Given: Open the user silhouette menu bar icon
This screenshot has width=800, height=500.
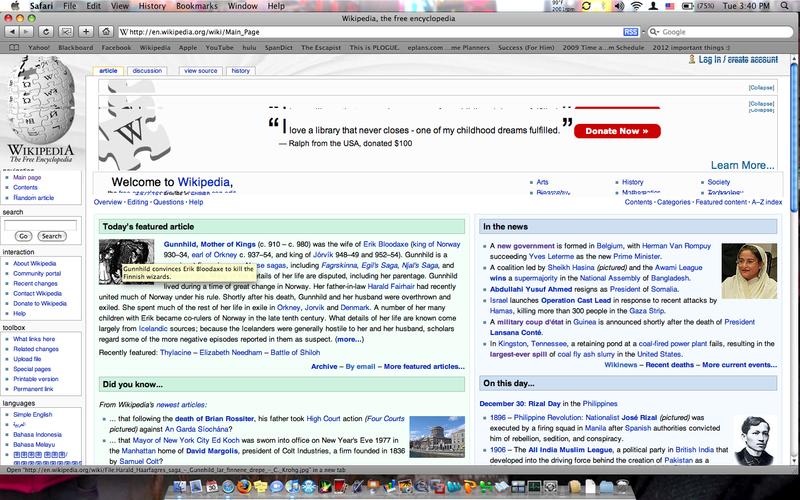Looking at the screenshot, I should [x=653, y=6].
